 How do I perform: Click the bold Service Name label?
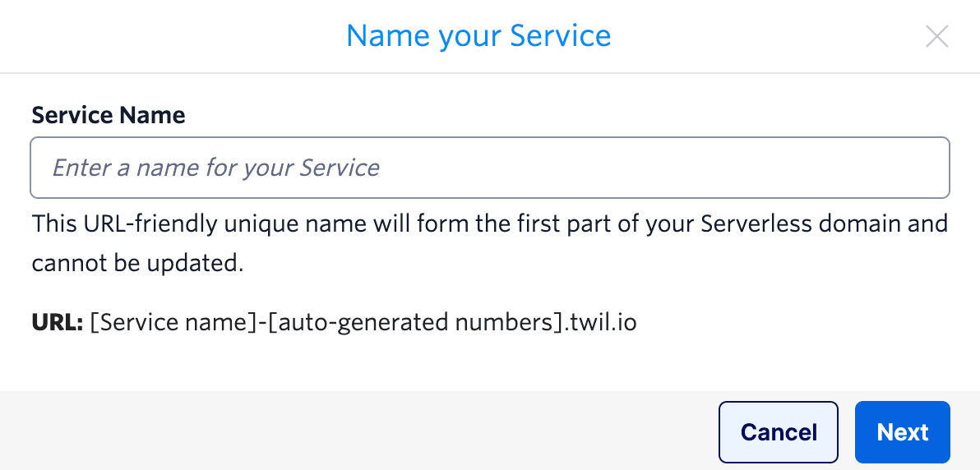pos(109,115)
